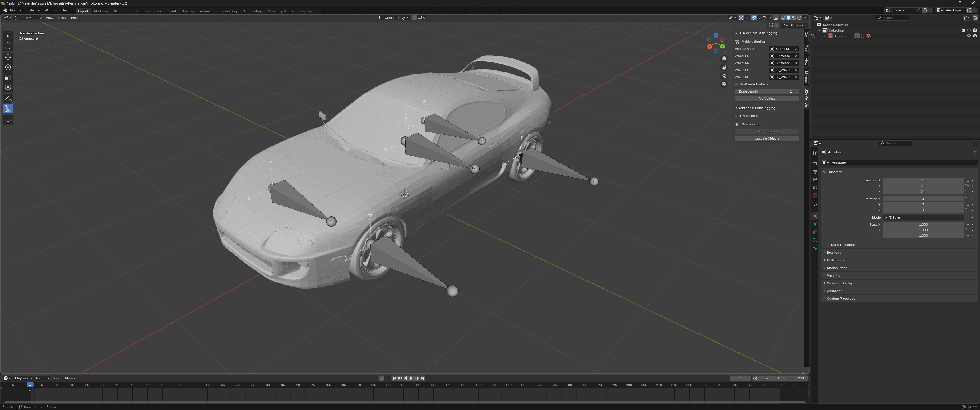The height and width of the screenshot is (410, 980).
Task: Open the Pose menu in the viewport header
Action: point(74,17)
